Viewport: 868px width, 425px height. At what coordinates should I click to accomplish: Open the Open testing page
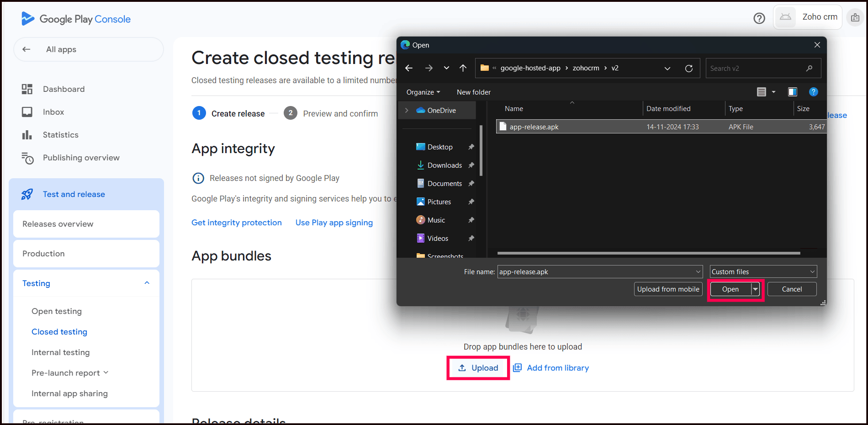[x=57, y=311]
